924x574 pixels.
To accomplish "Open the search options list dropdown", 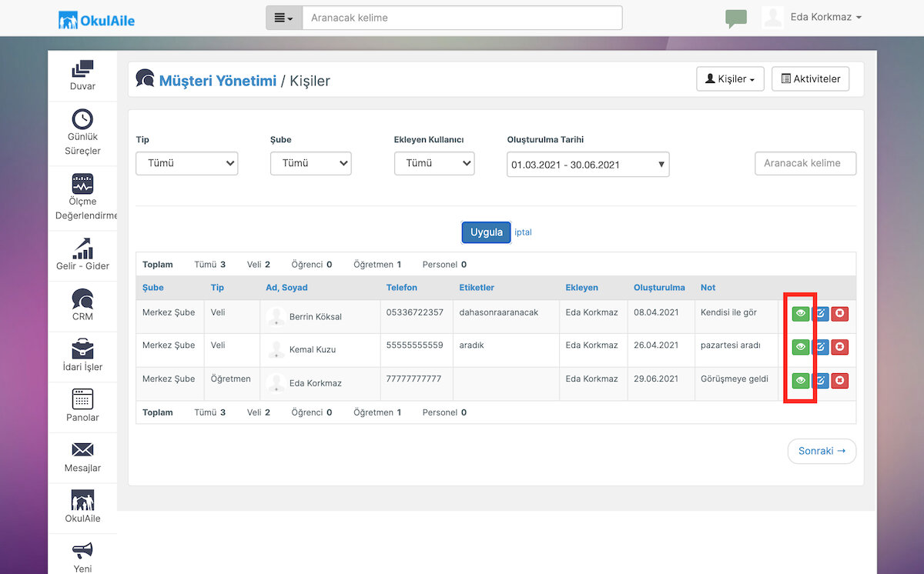I will [284, 18].
